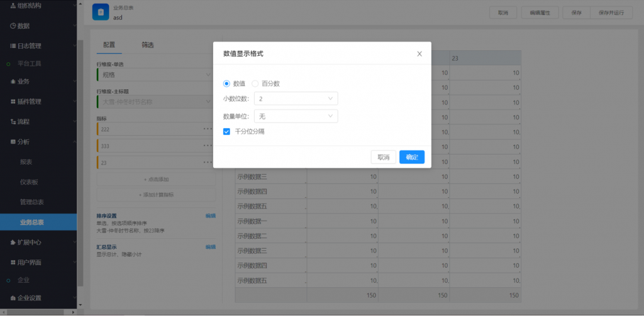
Task: Open the 仪表板 menu item
Action: point(29,182)
